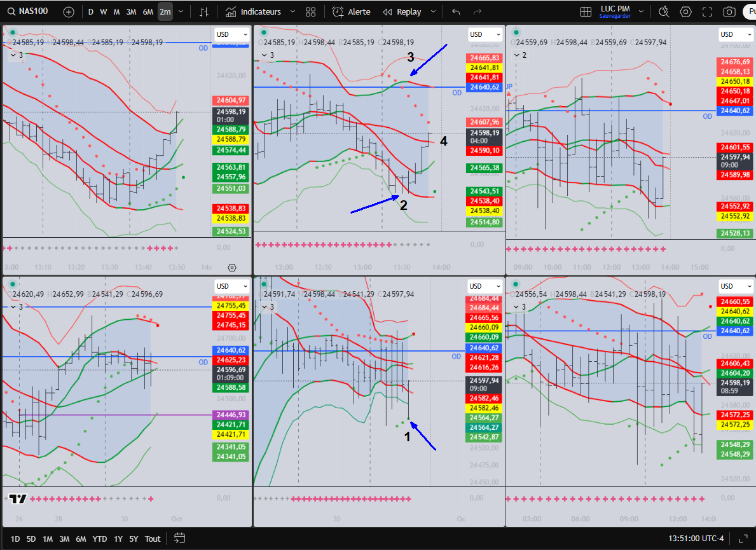This screenshot has width=756, height=550.
Task: Collapse indicator legend 3 in chart with 24446,93
Action: pos(17,306)
